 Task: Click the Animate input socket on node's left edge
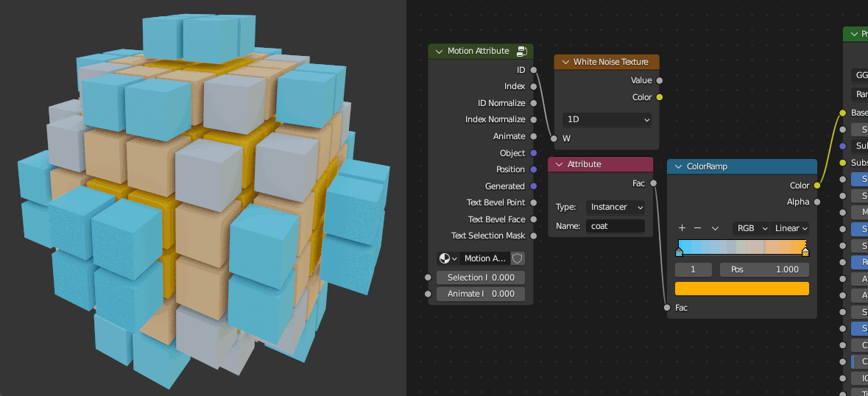tap(428, 294)
